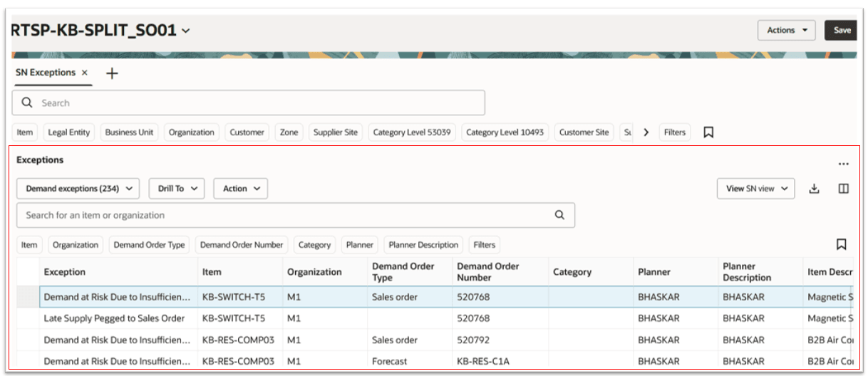Click the bookmark icon beside top Filters
868x376 pixels.
pyautogui.click(x=708, y=132)
